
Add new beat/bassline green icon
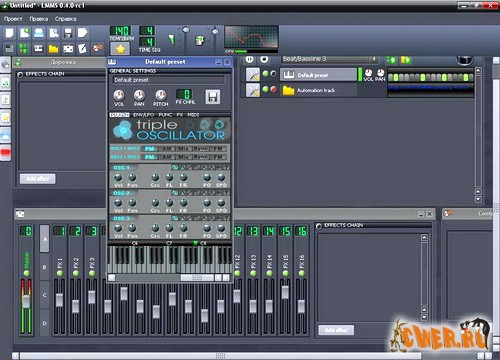[x=392, y=60]
